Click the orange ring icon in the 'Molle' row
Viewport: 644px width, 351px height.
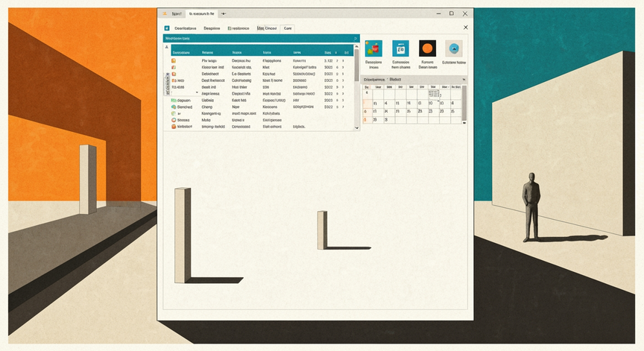pyautogui.click(x=174, y=120)
